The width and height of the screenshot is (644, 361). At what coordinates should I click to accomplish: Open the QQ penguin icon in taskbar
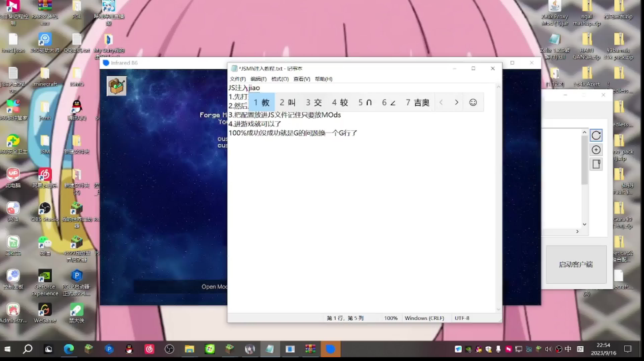tap(129, 349)
